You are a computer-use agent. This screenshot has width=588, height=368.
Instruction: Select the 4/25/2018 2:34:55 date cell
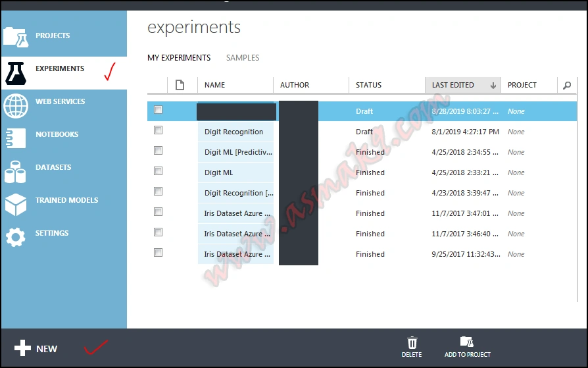tap(465, 152)
